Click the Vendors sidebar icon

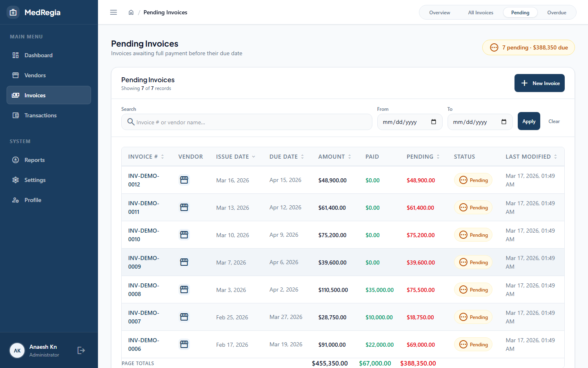pos(16,75)
